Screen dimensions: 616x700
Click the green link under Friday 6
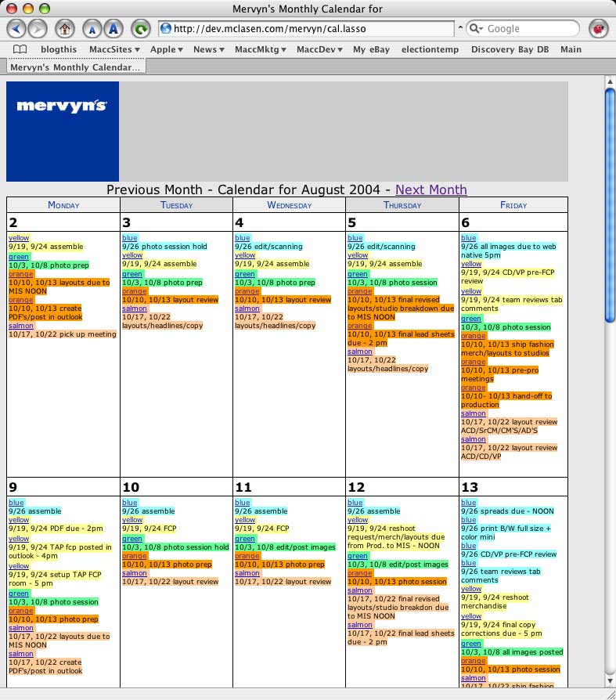coord(471,319)
